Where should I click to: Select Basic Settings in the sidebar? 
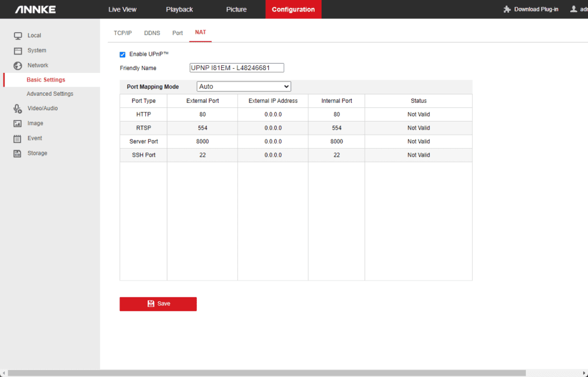click(46, 80)
